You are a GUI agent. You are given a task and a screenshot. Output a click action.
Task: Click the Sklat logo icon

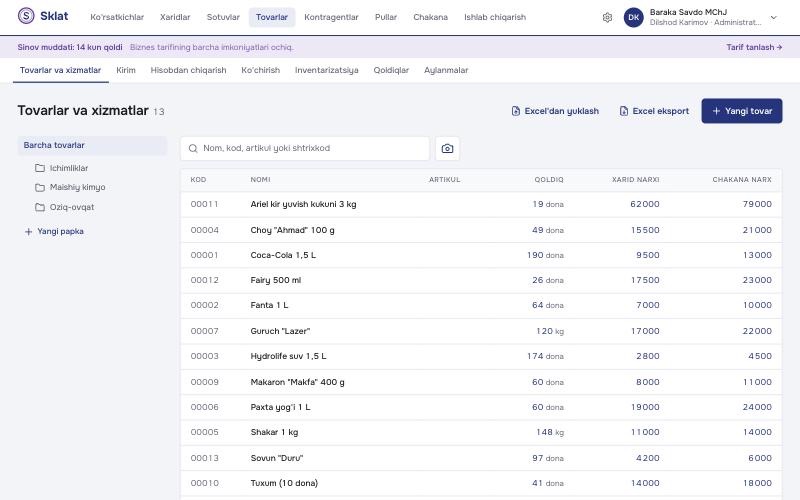click(26, 16)
